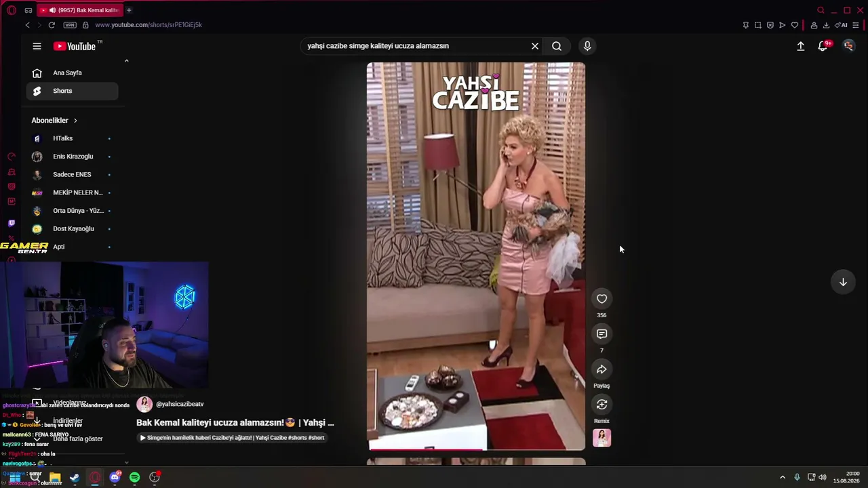Pause the playing Short video
Viewport: 868px width, 488px height.
click(x=476, y=256)
